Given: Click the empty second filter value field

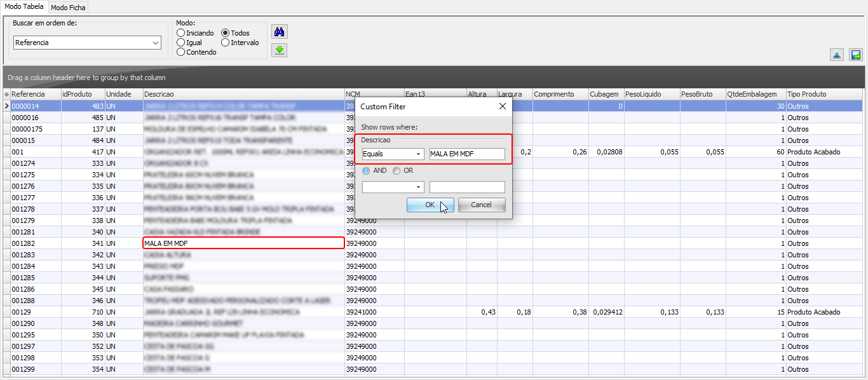Looking at the screenshot, I should (467, 187).
